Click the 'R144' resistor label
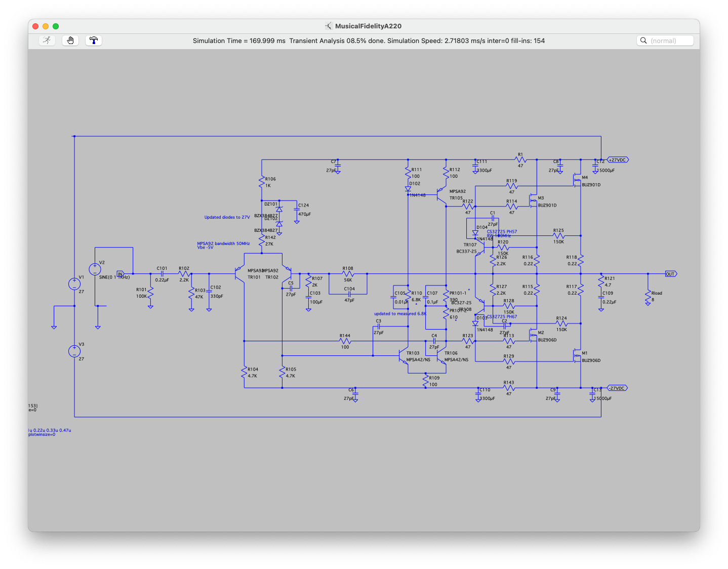The width and height of the screenshot is (728, 569). click(345, 336)
